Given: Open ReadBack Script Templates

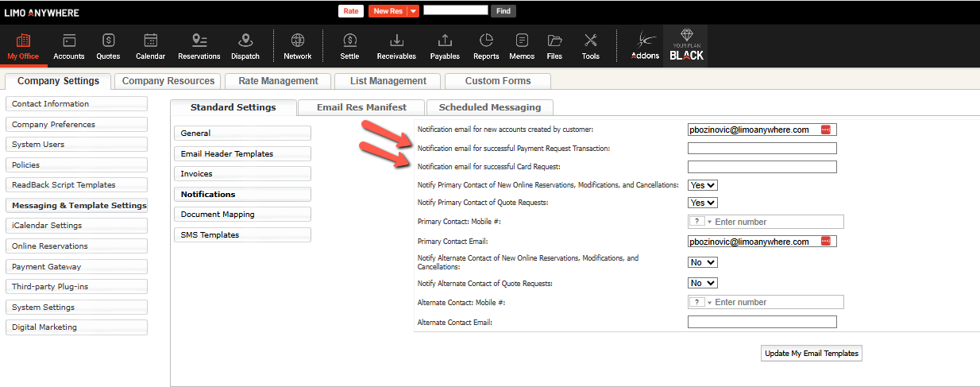Looking at the screenshot, I should 76,185.
